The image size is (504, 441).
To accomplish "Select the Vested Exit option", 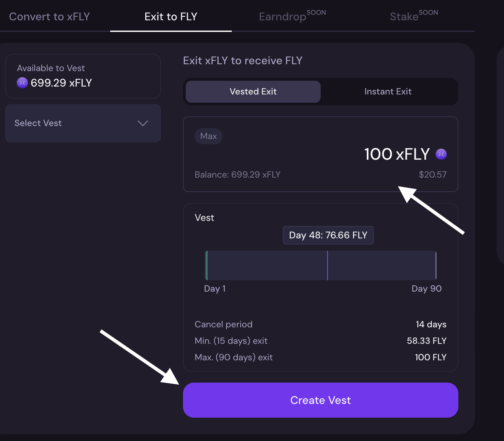I will [x=253, y=92].
